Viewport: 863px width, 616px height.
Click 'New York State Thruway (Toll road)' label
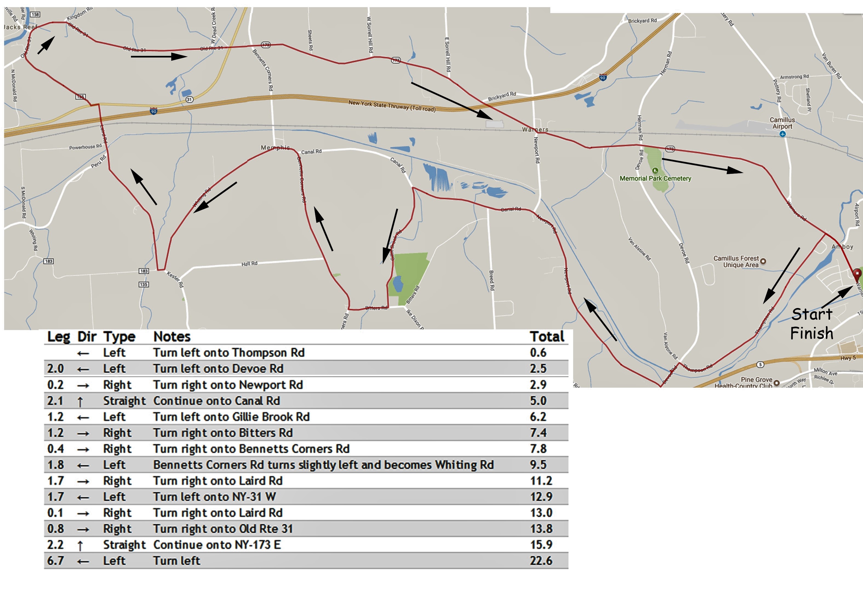pyautogui.click(x=392, y=106)
